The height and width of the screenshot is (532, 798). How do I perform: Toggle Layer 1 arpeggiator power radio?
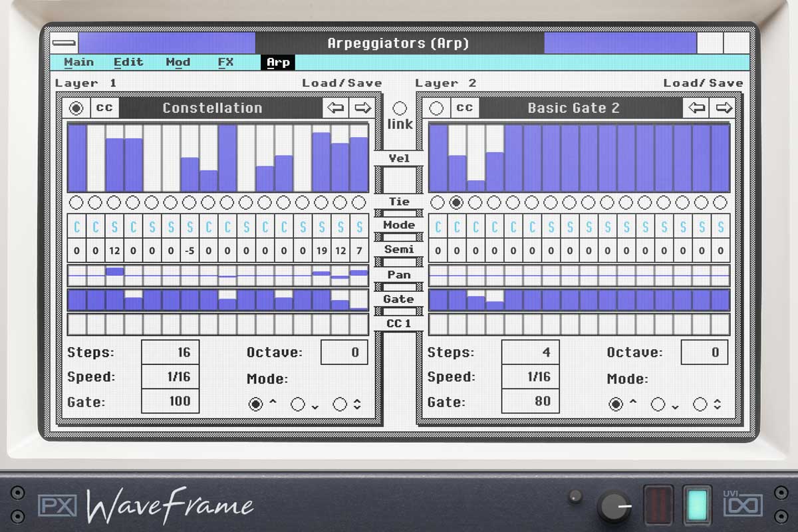coord(76,108)
